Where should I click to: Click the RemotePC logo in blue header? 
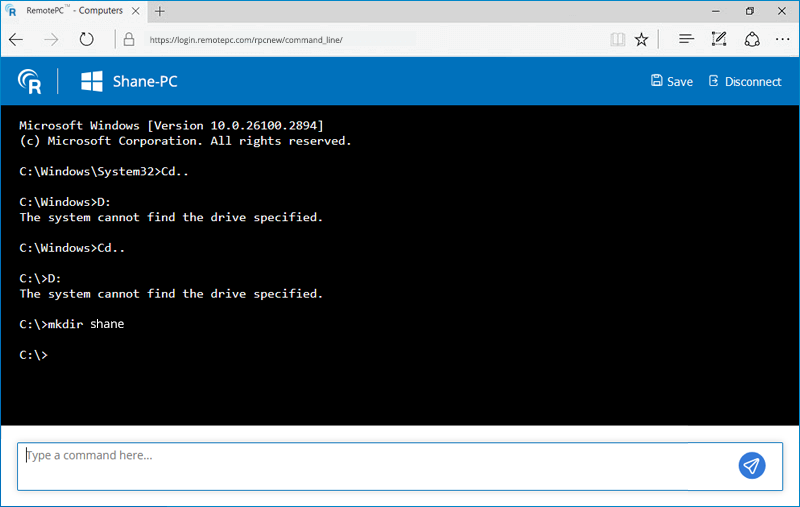click(x=30, y=82)
